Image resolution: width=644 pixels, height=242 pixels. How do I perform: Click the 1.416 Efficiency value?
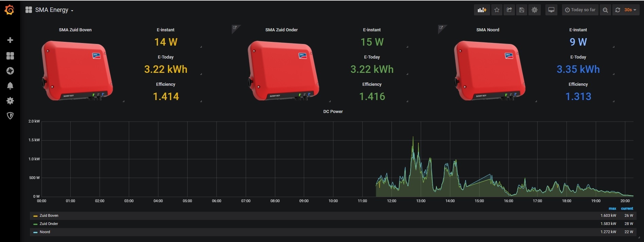pos(372,97)
